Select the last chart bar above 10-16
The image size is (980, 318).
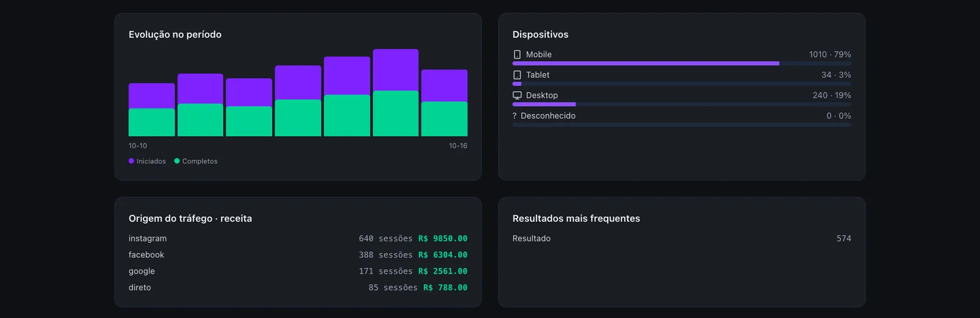coord(444,103)
